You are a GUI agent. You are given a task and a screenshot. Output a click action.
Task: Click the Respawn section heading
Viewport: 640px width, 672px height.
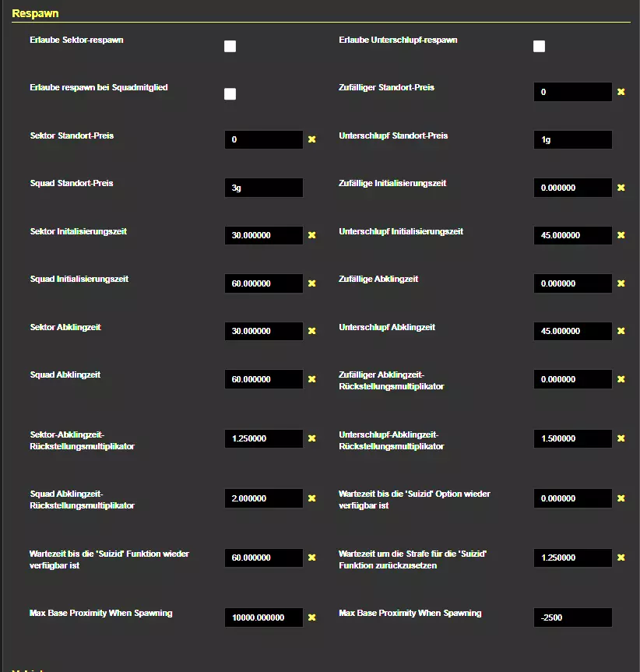click(35, 13)
